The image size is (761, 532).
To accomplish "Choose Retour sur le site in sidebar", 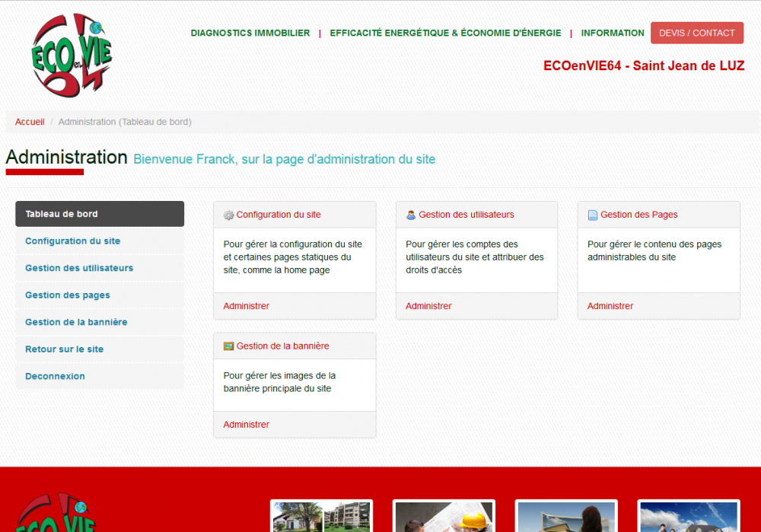I will (x=65, y=349).
